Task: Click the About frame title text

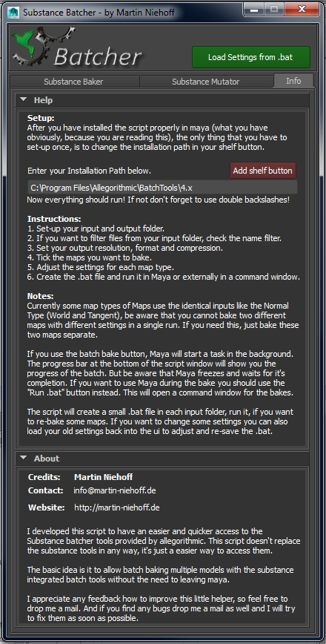Action: click(47, 459)
